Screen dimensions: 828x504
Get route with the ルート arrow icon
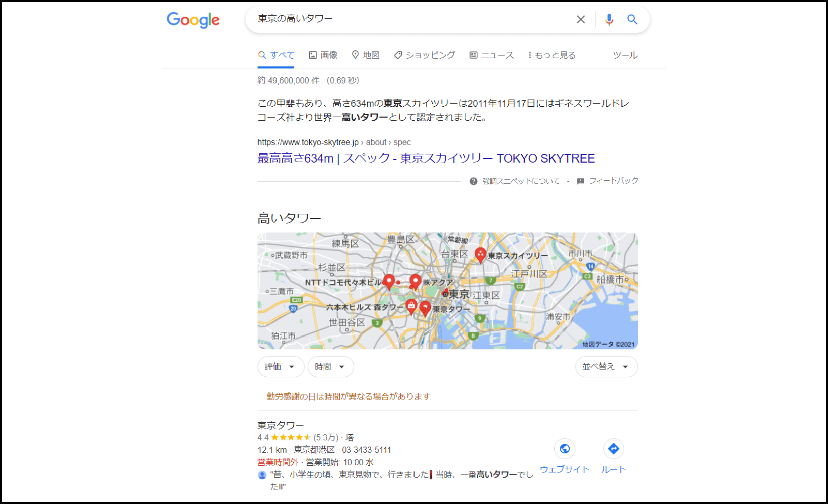click(x=613, y=449)
